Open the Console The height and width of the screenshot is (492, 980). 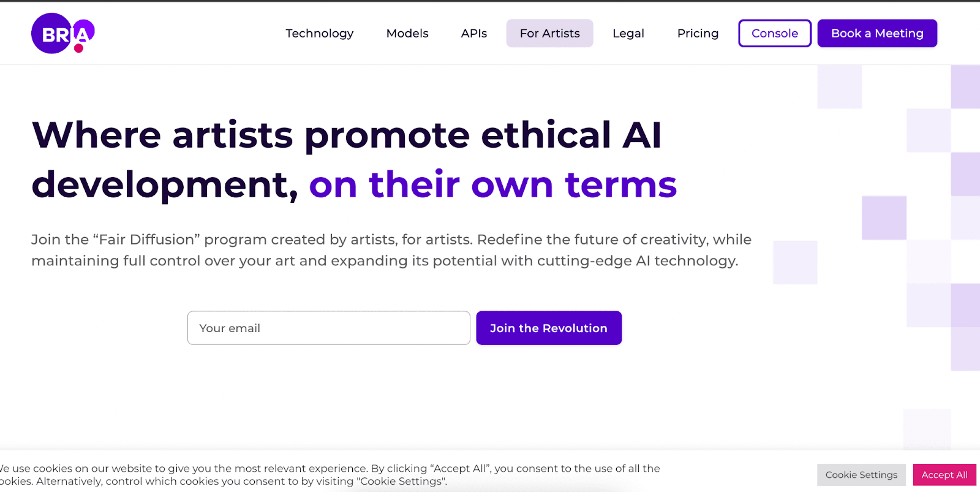tap(774, 34)
